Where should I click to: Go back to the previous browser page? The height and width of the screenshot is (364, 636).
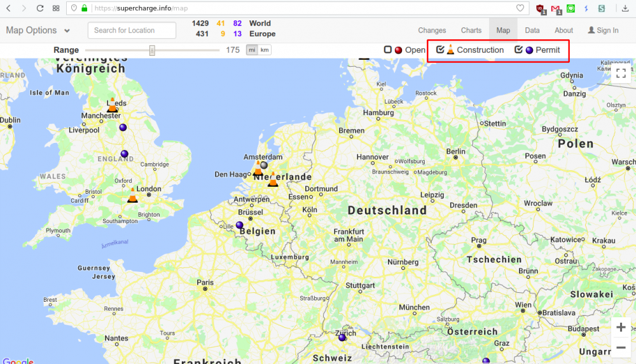[8, 8]
